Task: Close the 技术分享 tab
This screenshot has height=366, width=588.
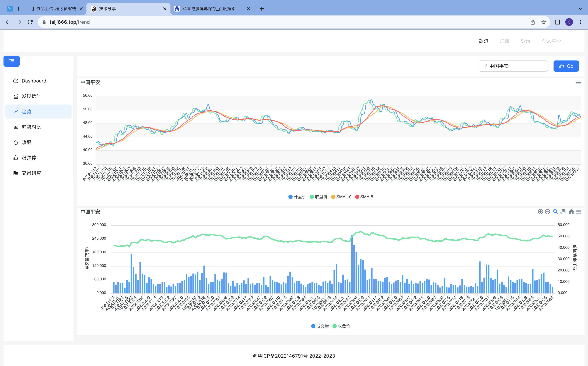Action: 165,9
